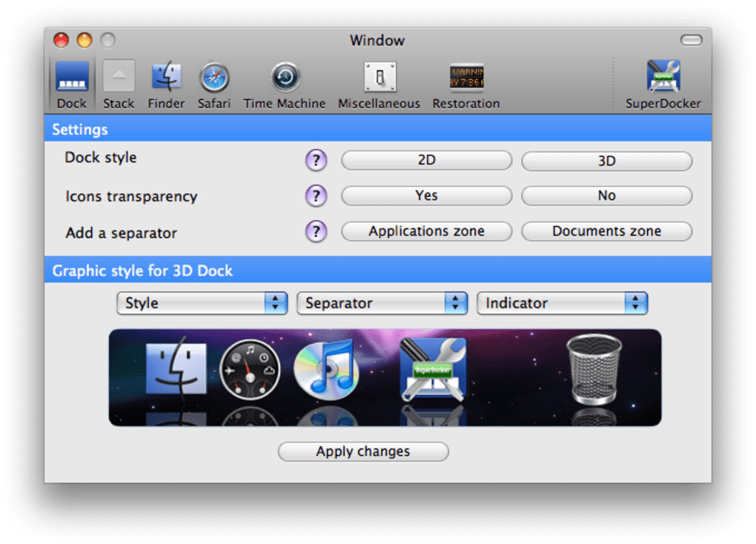
Task: Set Dock style to 3D
Action: (x=606, y=161)
